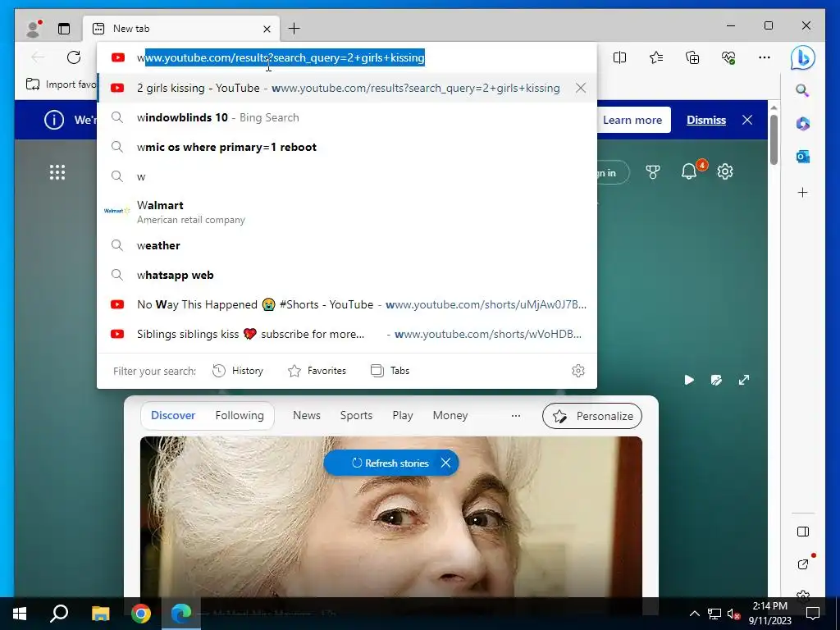This screenshot has width=840, height=630.
Task: Open the Money feed tab
Action: click(450, 415)
